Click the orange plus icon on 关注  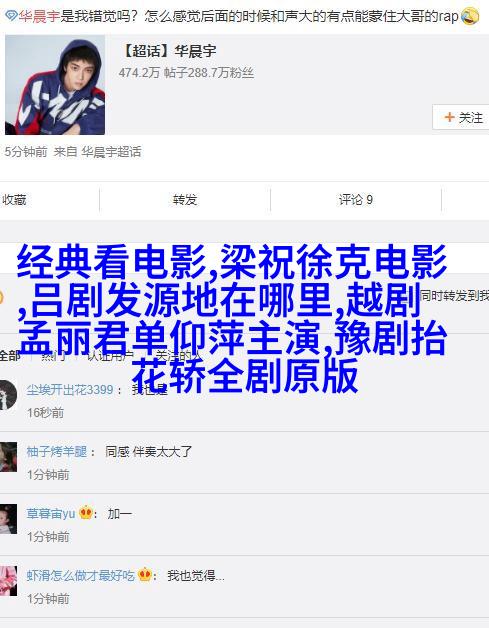pyautogui.click(x=449, y=117)
